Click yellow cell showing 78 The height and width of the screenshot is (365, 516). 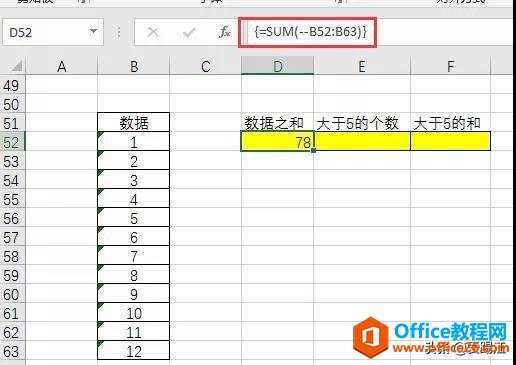[x=277, y=141]
